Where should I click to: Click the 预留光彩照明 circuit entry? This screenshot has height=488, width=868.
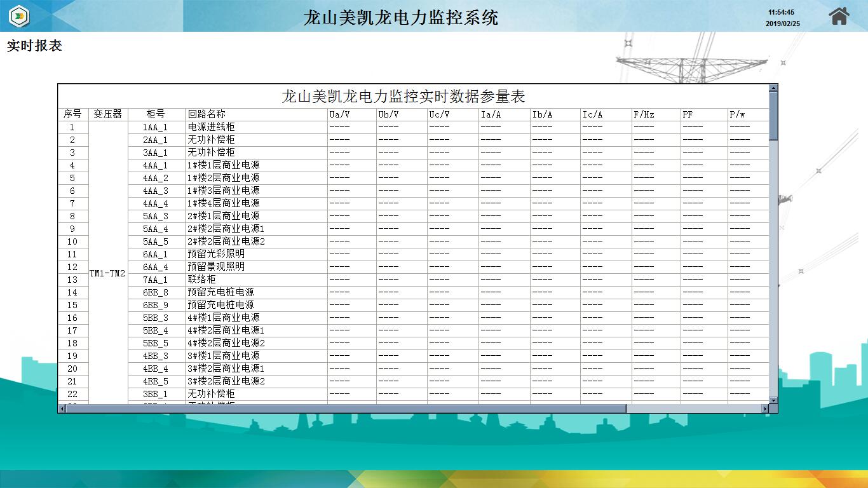coord(216,254)
